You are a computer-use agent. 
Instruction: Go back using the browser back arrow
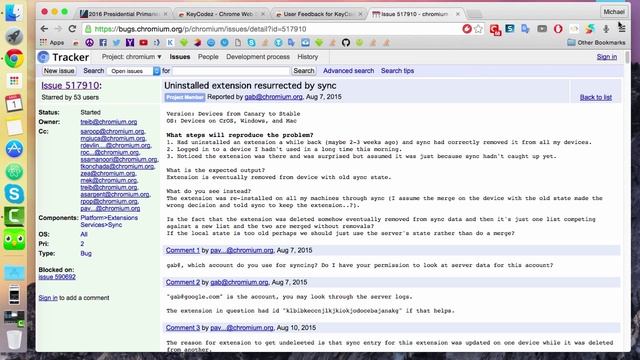click(x=44, y=29)
